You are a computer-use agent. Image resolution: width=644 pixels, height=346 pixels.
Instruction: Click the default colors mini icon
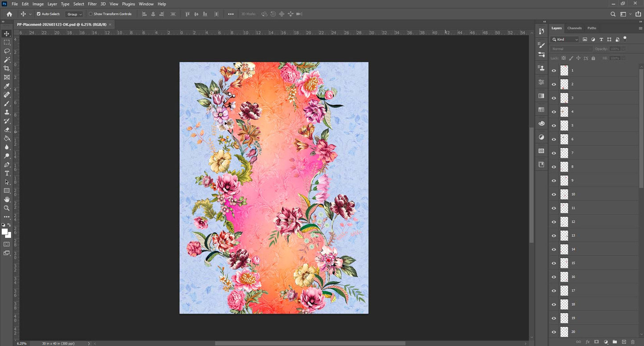4,225
